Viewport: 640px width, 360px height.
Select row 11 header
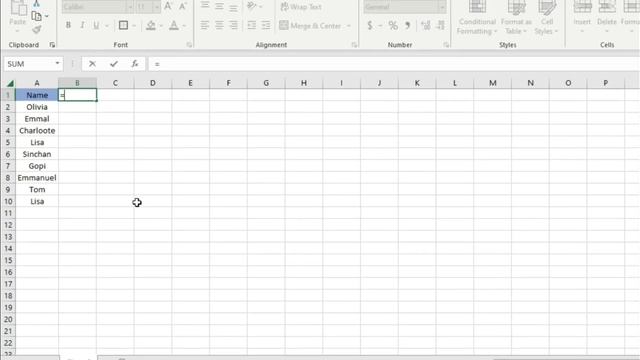(x=8, y=213)
